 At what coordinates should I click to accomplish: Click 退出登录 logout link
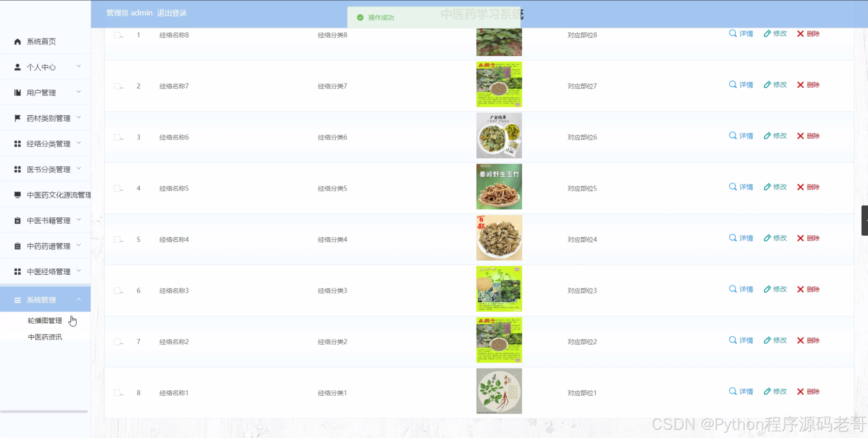coord(172,13)
